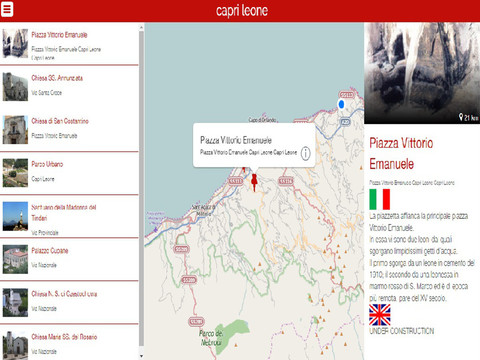Click the scrollbar up arrow in list
The image size is (480, 360).
[x=141, y=27]
